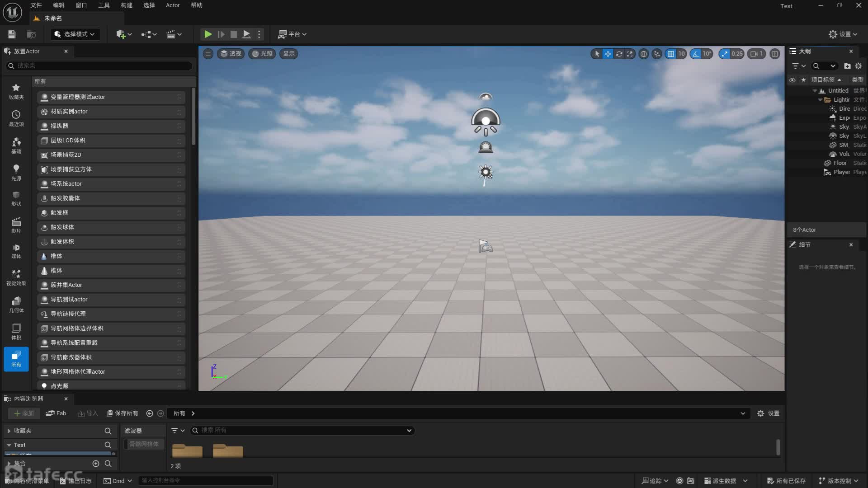Click the green Play button

point(208,34)
